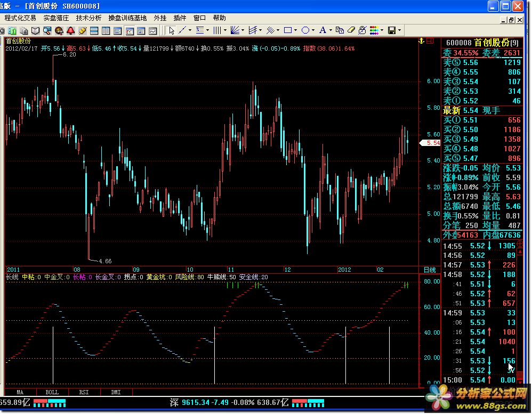Screen dimensions: 532x414
Task: Toggle the drawing lock icon
Action: 362,30
